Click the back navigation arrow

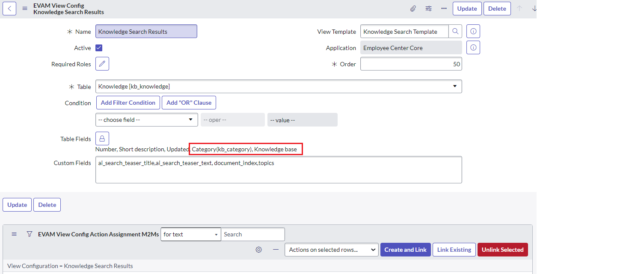9,9
